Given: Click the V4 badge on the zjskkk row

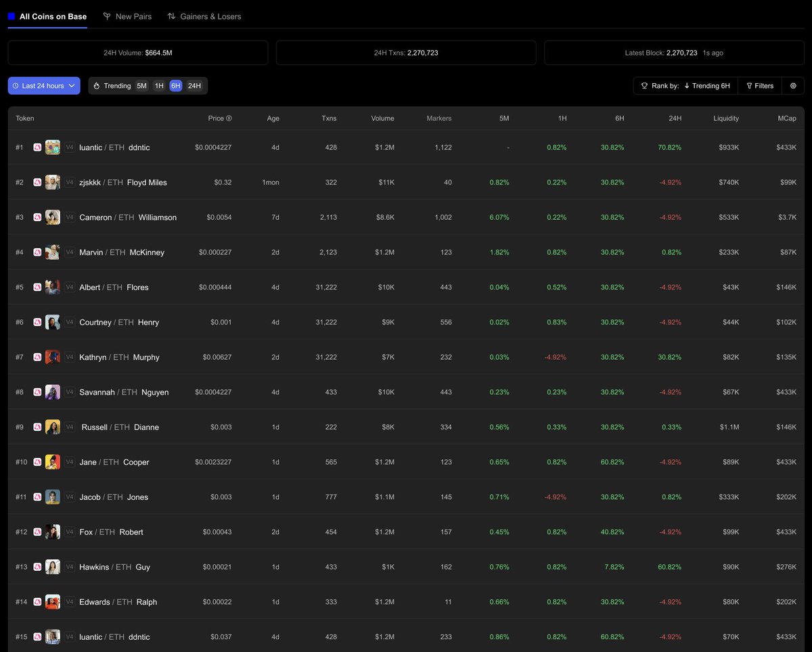Looking at the screenshot, I should point(70,183).
